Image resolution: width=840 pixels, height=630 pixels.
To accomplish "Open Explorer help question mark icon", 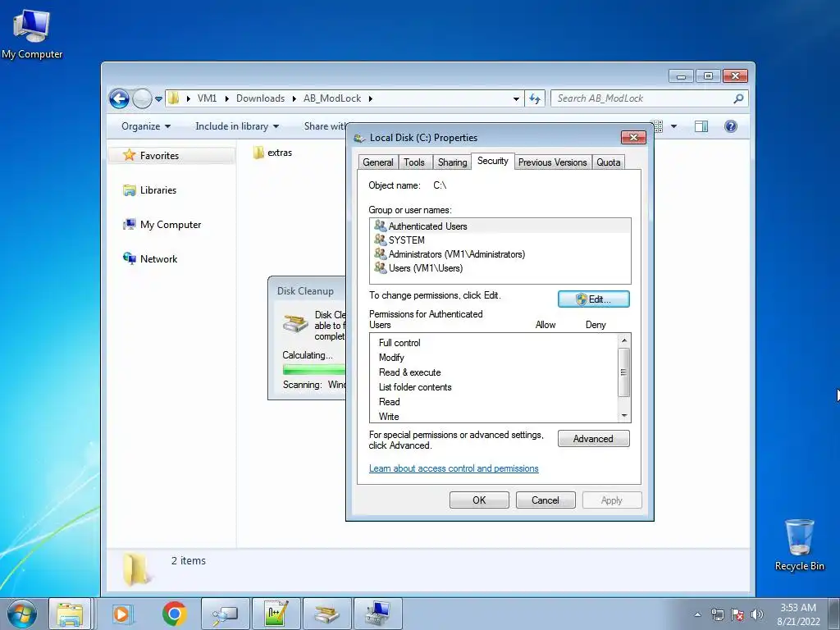I will [730, 126].
